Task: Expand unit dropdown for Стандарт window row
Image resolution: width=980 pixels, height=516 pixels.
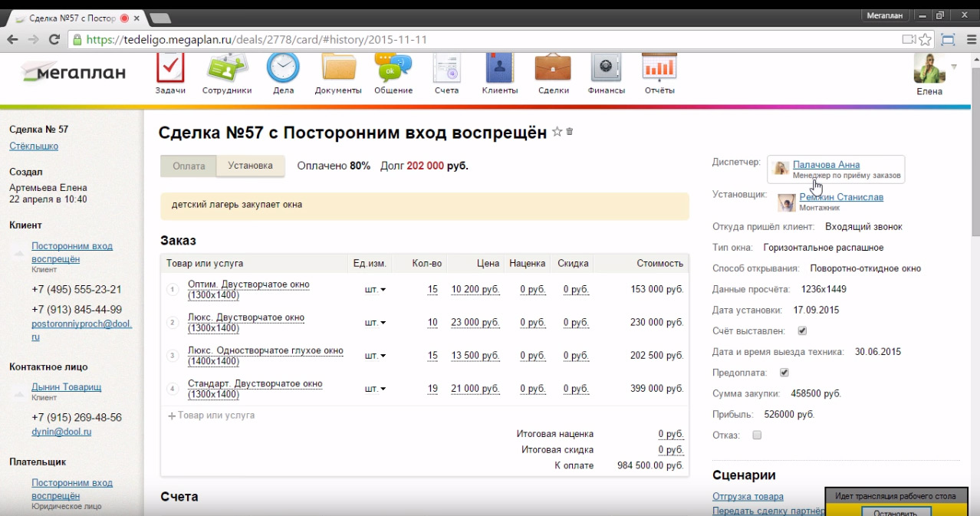Action: point(375,389)
